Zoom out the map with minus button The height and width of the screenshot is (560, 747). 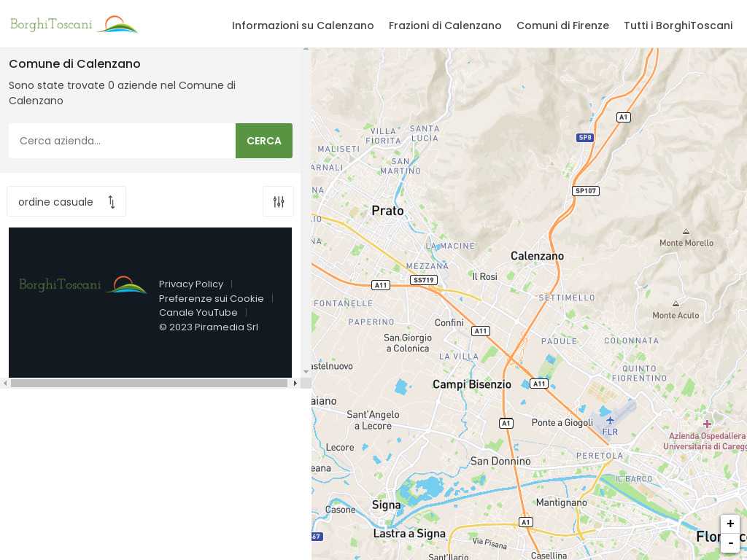click(x=730, y=542)
